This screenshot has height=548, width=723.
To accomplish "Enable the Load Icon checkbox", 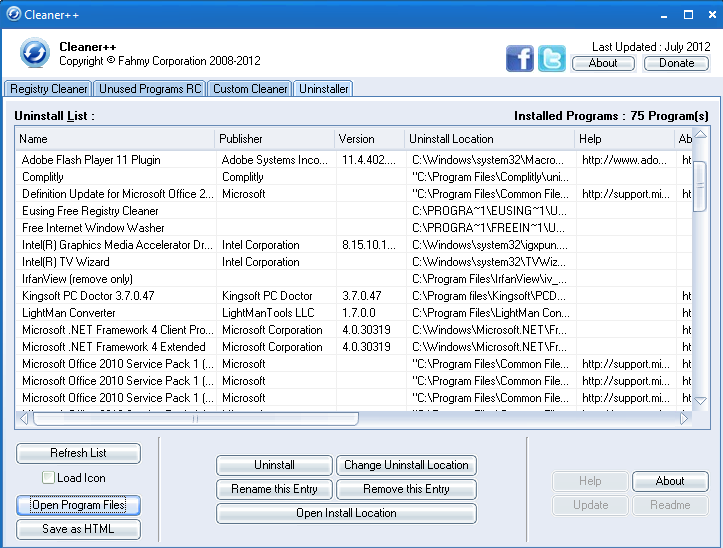I will (x=48, y=477).
